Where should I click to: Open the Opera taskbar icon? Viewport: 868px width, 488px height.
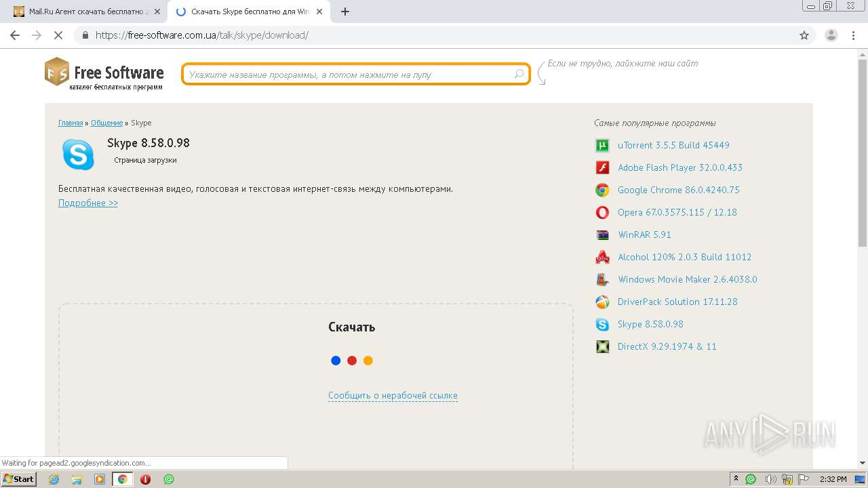145,479
